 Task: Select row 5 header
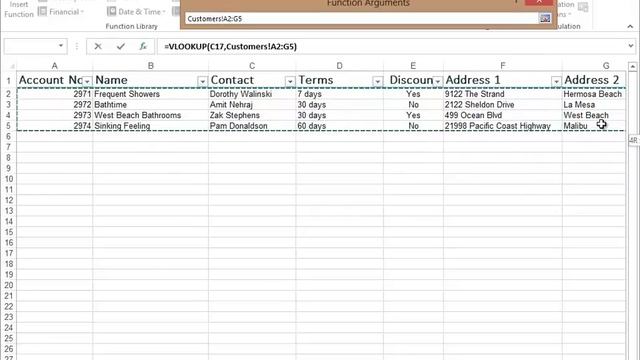point(8,126)
